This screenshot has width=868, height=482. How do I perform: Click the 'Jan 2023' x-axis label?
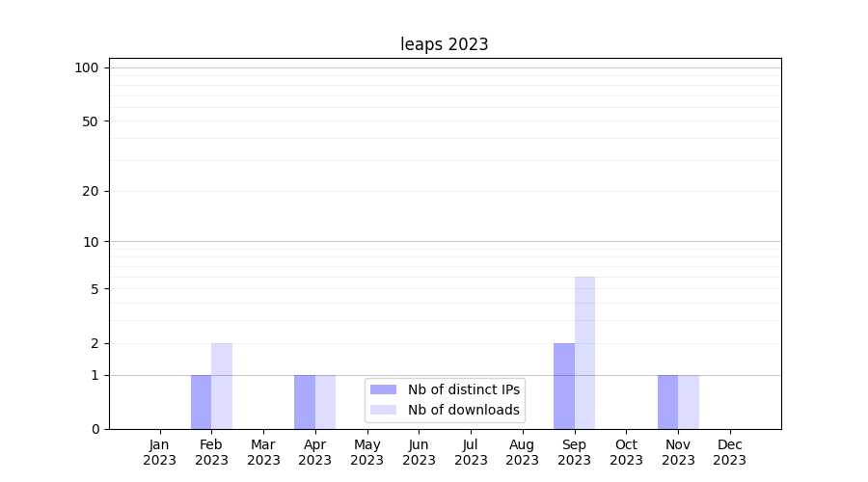coord(160,452)
